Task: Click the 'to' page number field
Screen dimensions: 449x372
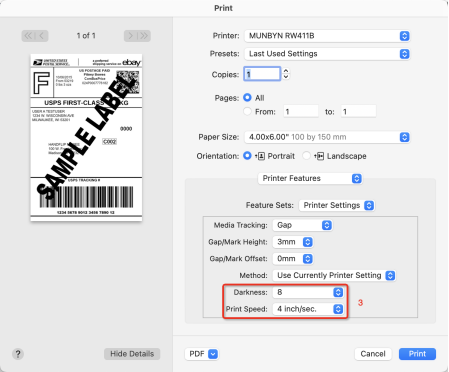Action: [359, 111]
